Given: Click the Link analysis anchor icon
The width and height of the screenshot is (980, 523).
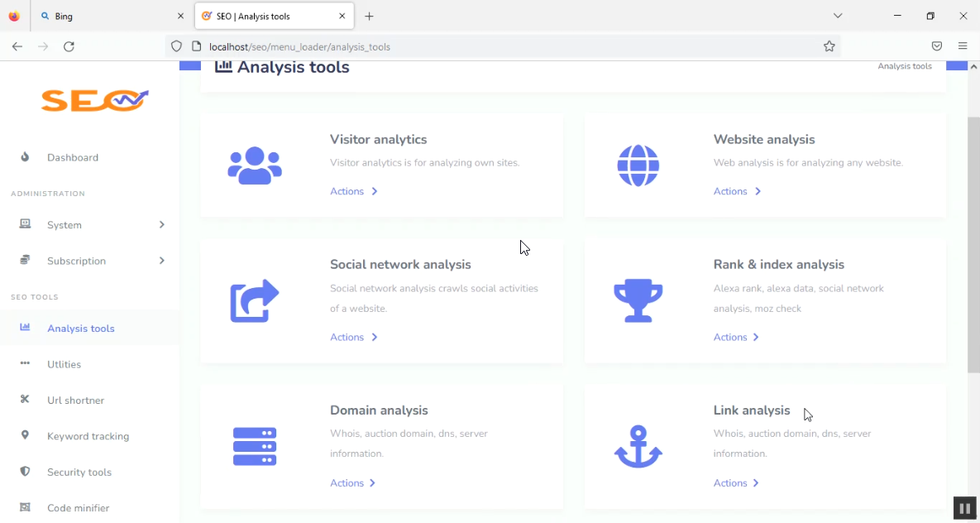Looking at the screenshot, I should 638,447.
